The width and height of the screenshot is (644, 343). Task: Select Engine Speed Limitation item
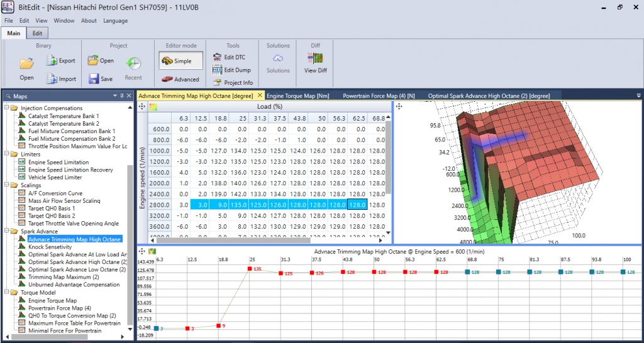click(58, 162)
